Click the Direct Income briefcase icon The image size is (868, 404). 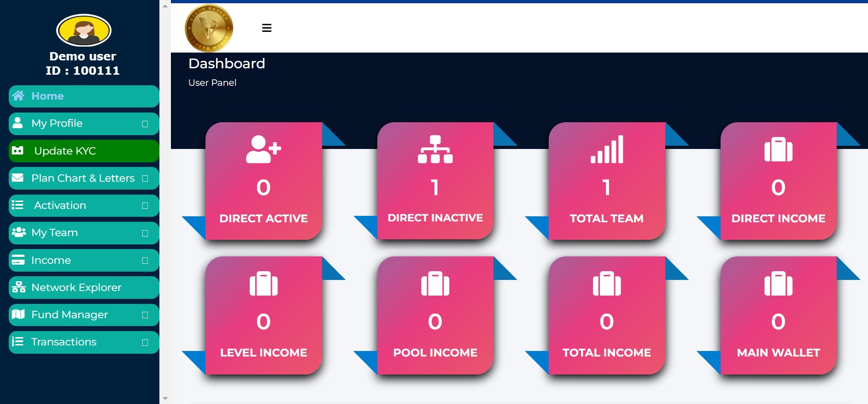click(x=778, y=149)
